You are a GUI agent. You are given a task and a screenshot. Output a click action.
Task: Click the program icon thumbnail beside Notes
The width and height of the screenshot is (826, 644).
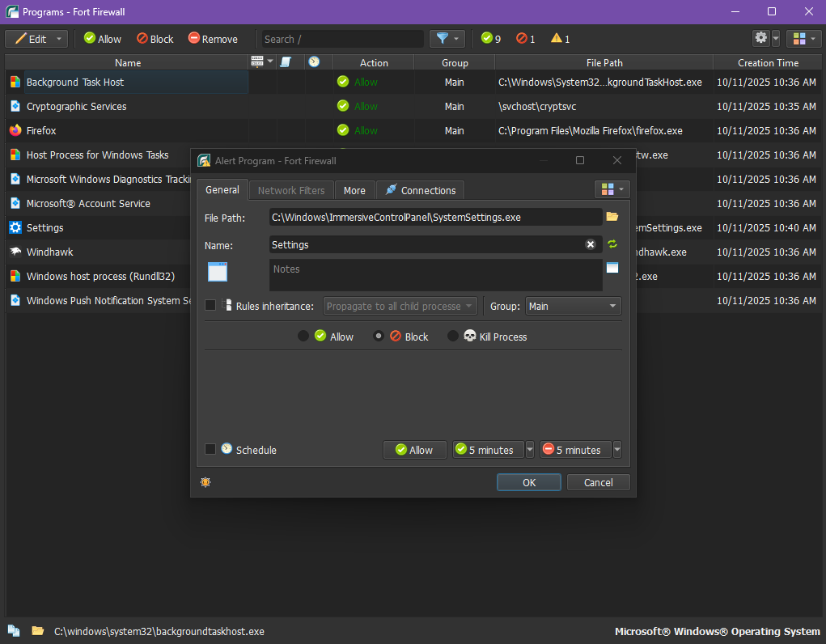(218, 272)
